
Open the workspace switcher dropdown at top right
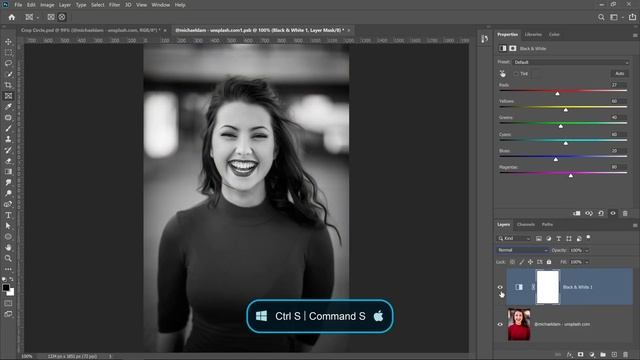click(616, 17)
